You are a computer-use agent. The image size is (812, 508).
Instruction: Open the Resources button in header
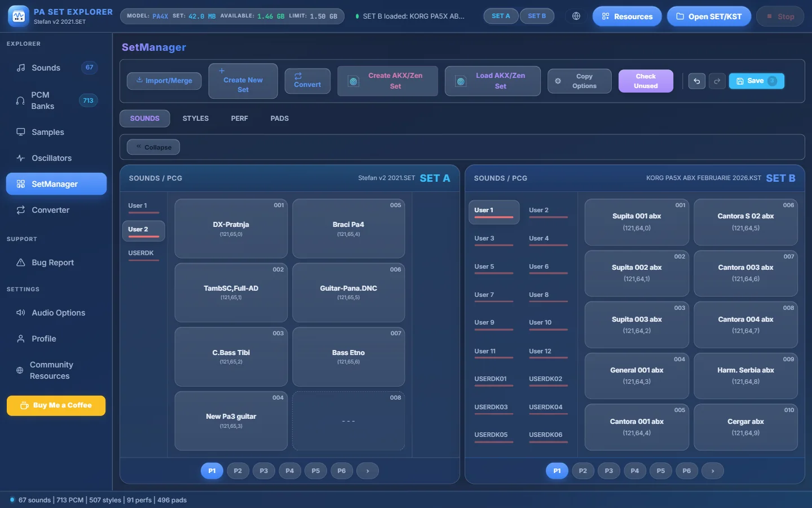point(627,16)
